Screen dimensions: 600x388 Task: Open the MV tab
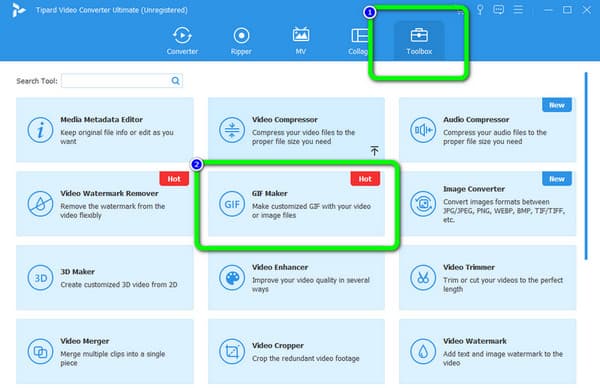pyautogui.click(x=300, y=41)
